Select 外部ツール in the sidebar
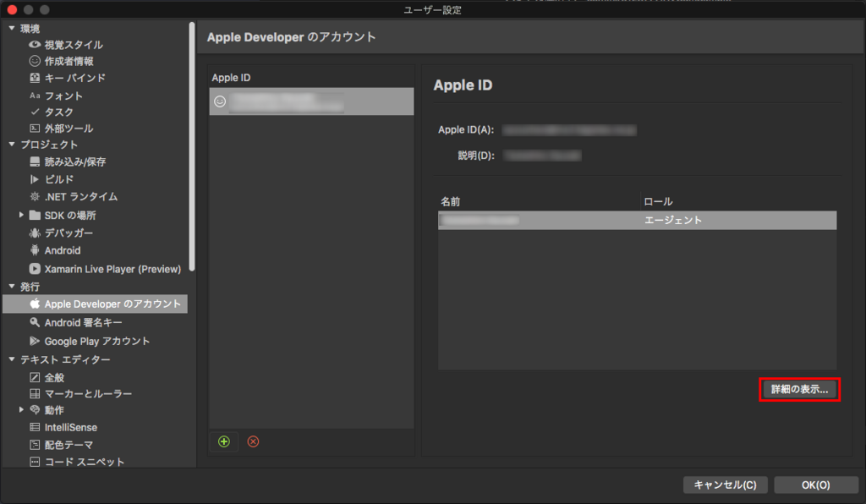 coord(69,129)
